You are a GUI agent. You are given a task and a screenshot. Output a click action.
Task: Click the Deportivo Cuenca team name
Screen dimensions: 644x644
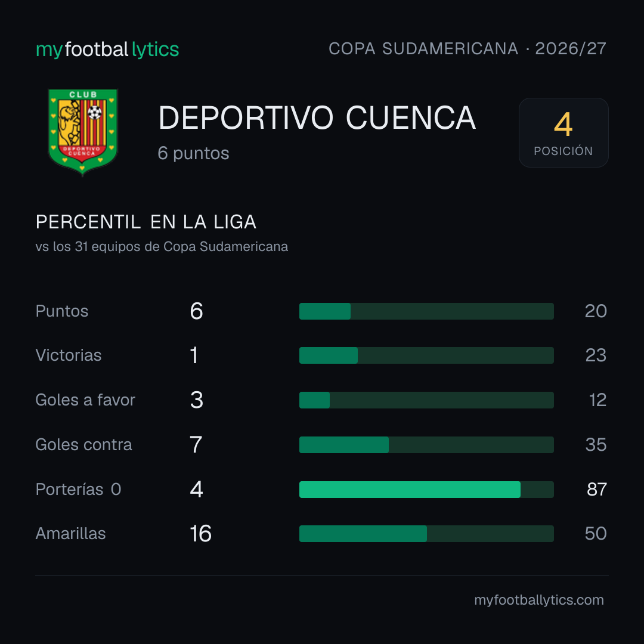(x=317, y=118)
